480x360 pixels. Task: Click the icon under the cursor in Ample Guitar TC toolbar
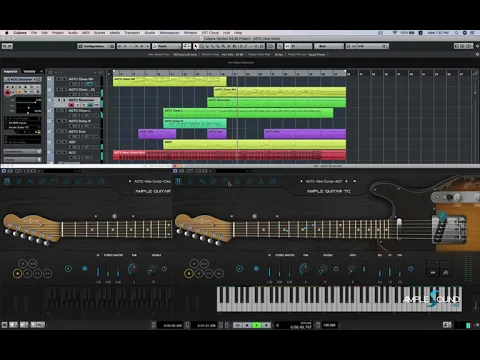[x=226, y=181]
